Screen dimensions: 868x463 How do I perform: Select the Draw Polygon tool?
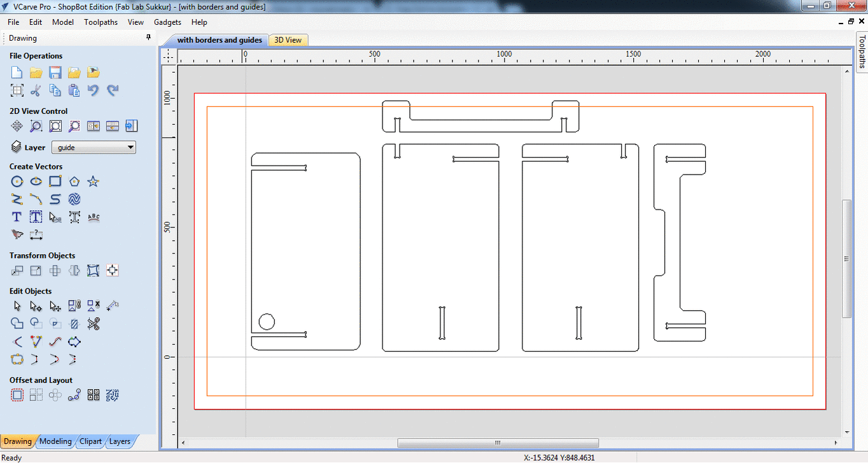(74, 182)
